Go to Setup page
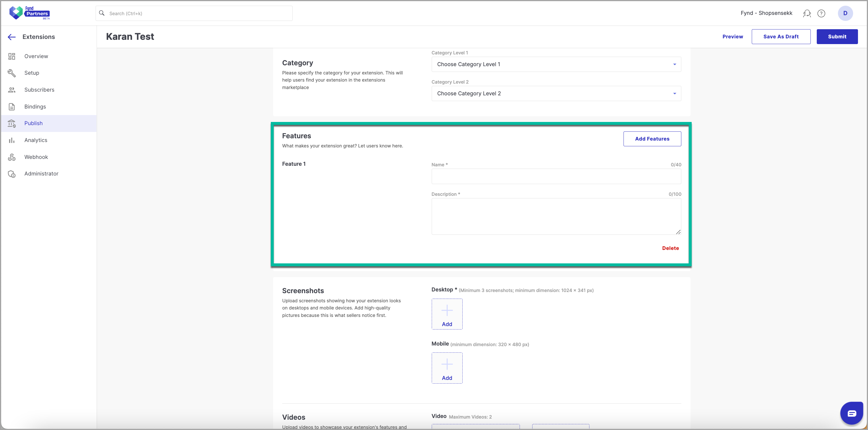868x430 pixels. pyautogui.click(x=32, y=73)
